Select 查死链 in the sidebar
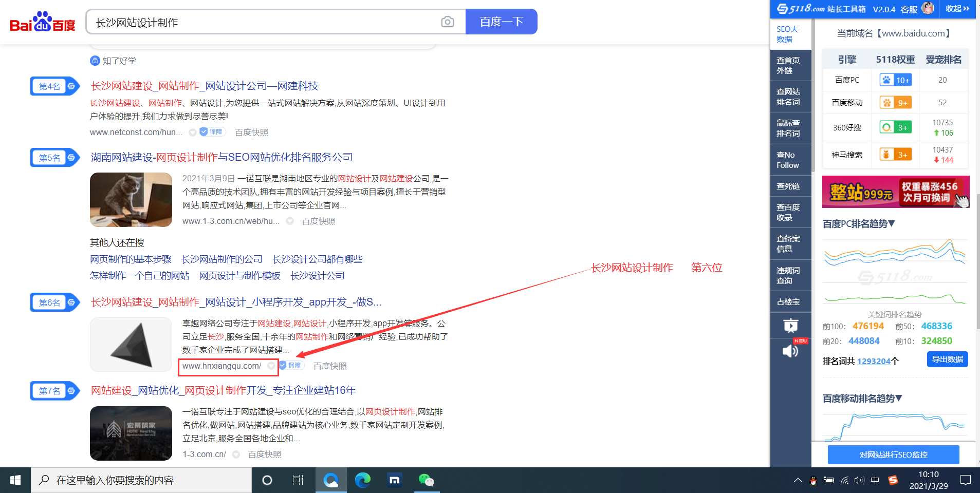Screen dimensions: 980x493 [x=790, y=186]
